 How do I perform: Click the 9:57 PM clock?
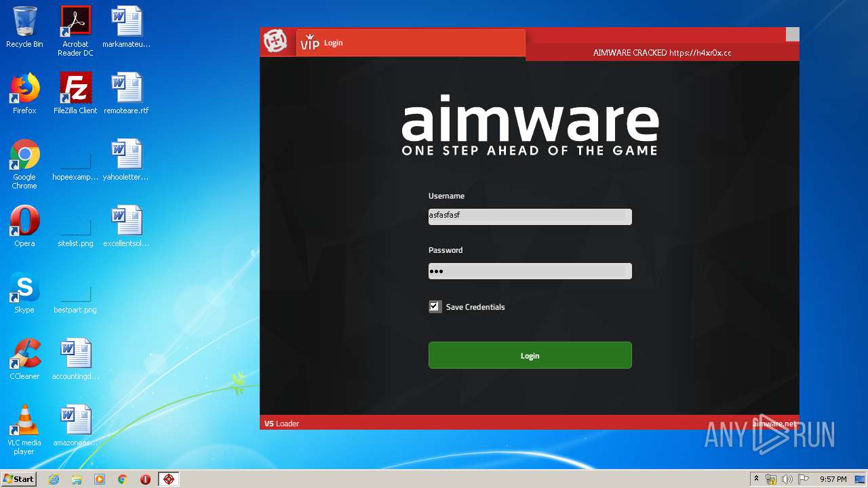833,479
